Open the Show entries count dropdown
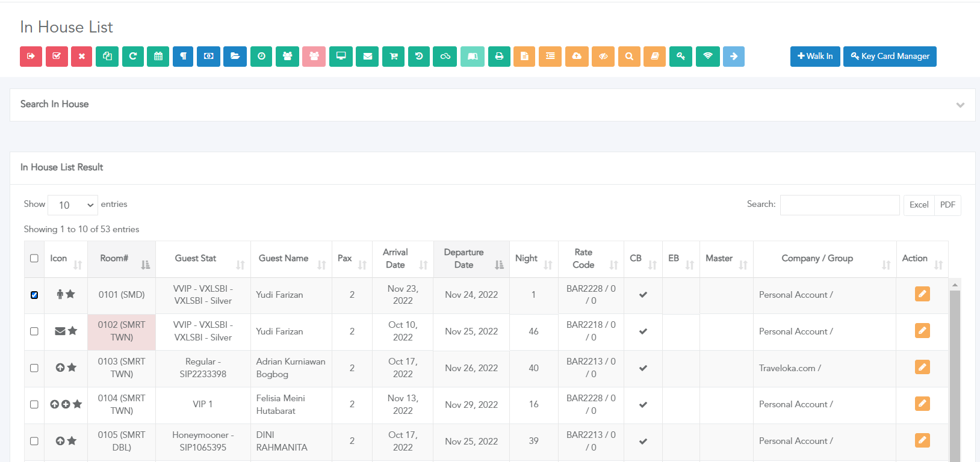 [73, 205]
